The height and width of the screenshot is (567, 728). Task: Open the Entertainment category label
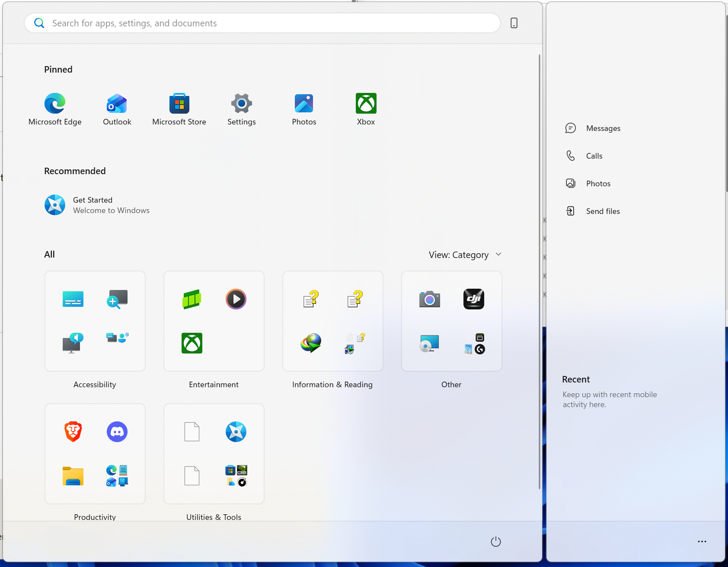click(214, 385)
